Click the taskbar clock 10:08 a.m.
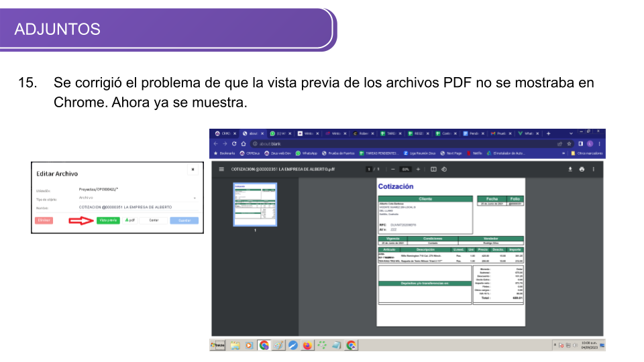This screenshot has width=644, height=362. point(589,345)
